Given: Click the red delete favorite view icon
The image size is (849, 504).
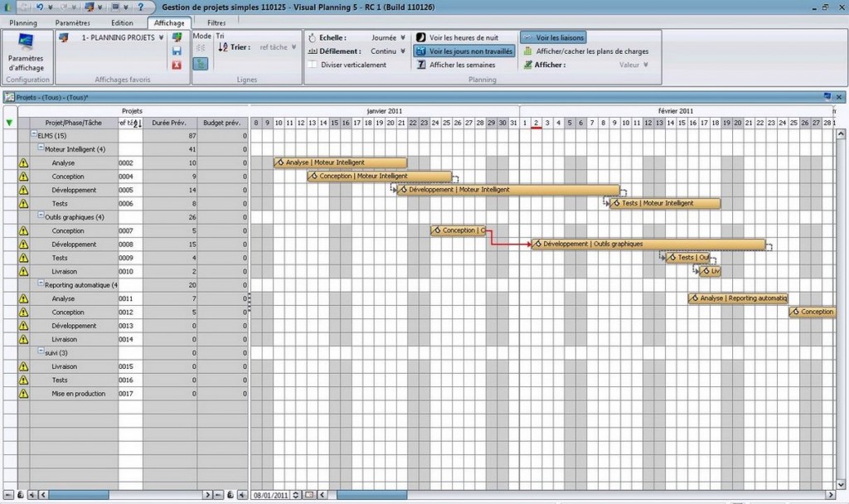Looking at the screenshot, I should 177,65.
